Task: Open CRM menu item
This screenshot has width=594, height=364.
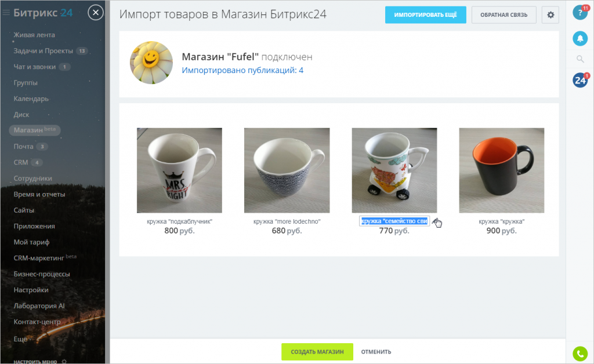Action: point(21,162)
